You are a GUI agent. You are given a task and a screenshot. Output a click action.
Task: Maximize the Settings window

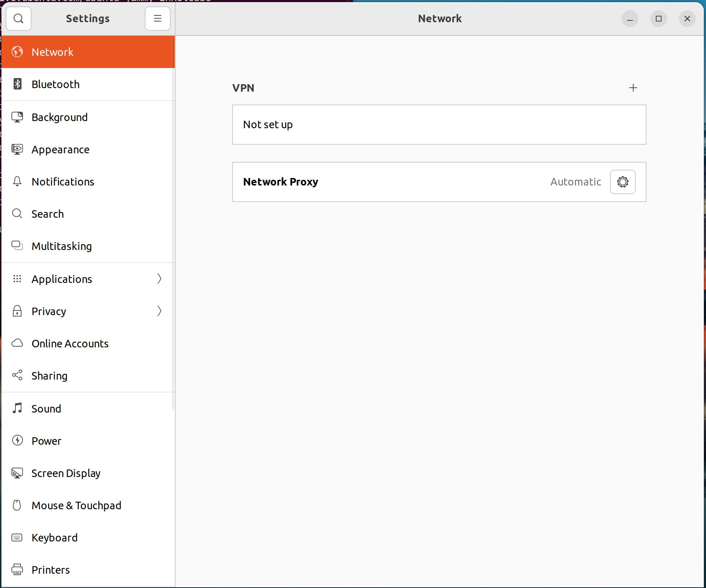pyautogui.click(x=659, y=19)
